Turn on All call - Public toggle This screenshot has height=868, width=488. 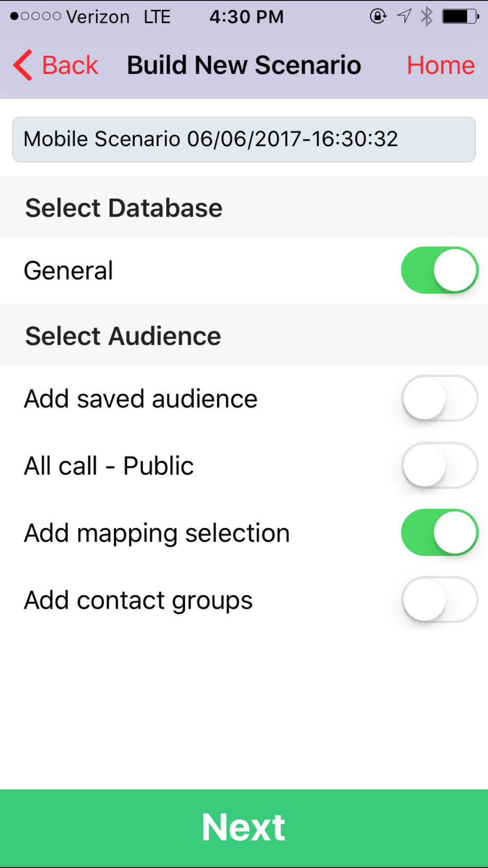439,465
